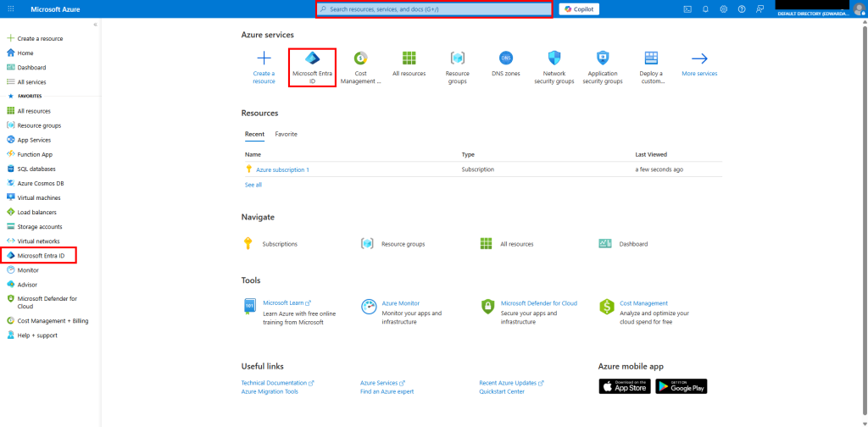Open Deploy a custom template tile
868x427 pixels.
(651, 68)
